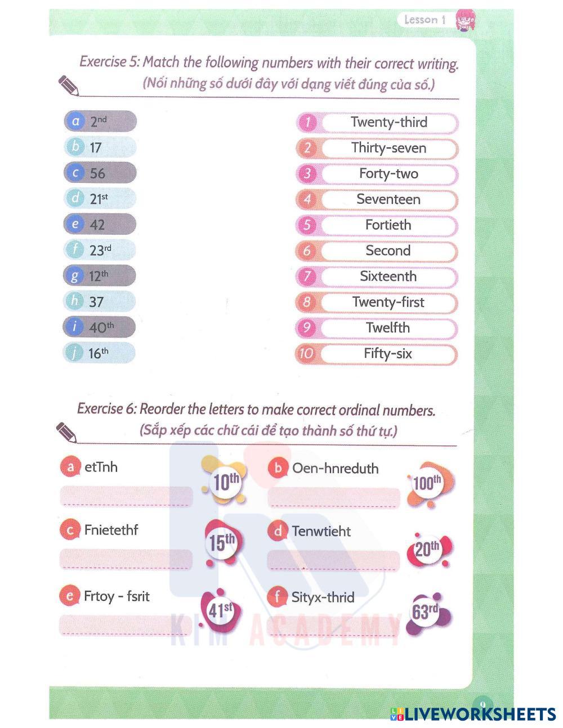
Task: Click the Lesson 1 label tab
Action: 426,20
